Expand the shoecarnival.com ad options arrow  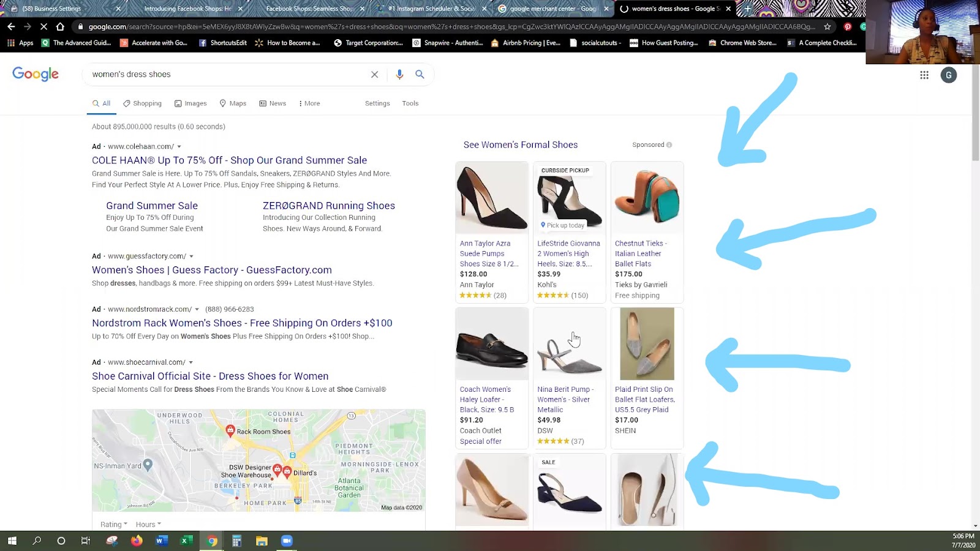190,362
